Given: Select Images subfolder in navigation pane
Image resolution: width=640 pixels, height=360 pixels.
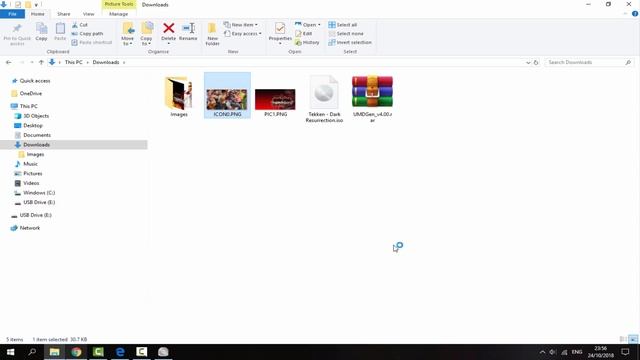Looking at the screenshot, I should click(35, 154).
